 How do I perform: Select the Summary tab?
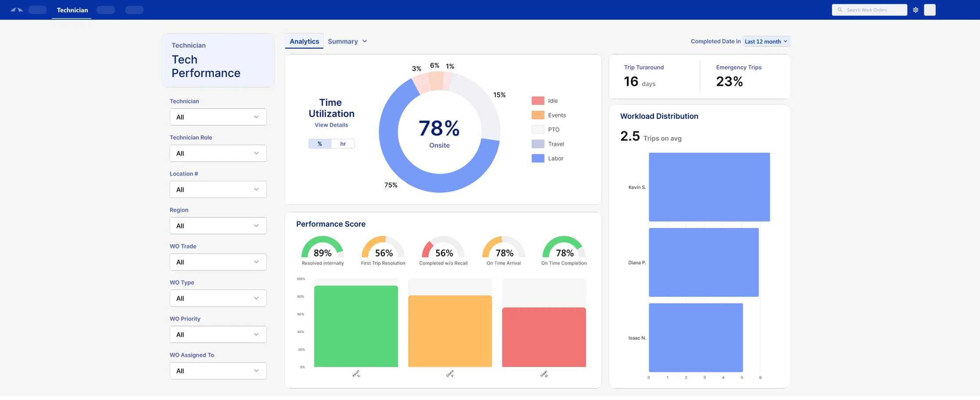pyautogui.click(x=343, y=41)
